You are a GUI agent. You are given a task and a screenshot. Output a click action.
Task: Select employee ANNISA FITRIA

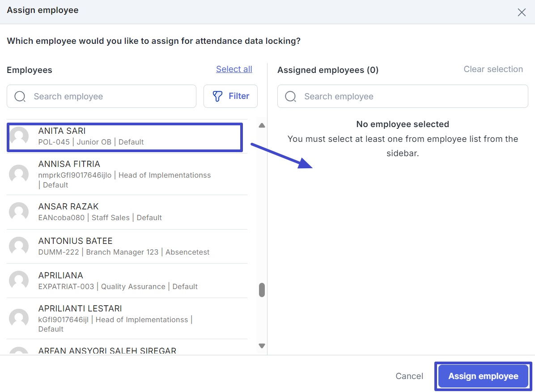[127, 174]
